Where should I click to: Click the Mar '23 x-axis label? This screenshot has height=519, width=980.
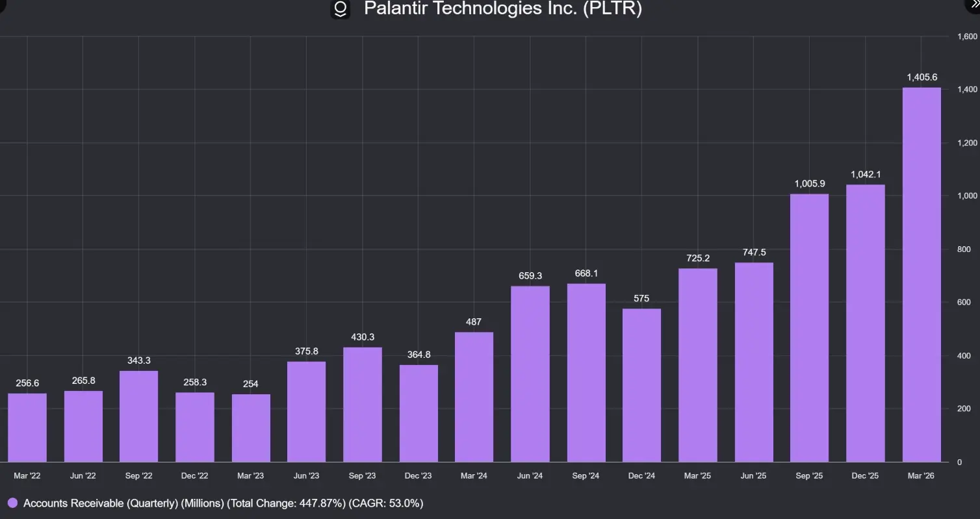click(251, 476)
